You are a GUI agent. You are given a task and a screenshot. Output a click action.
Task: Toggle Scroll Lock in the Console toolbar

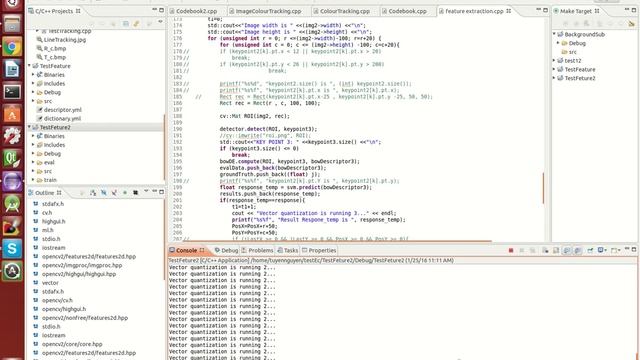click(x=556, y=250)
